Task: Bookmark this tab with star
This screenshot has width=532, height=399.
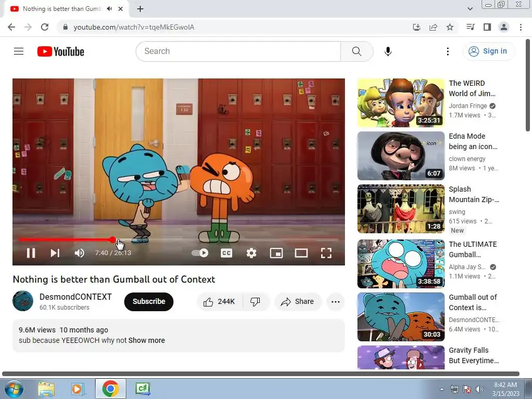Action: (450, 27)
